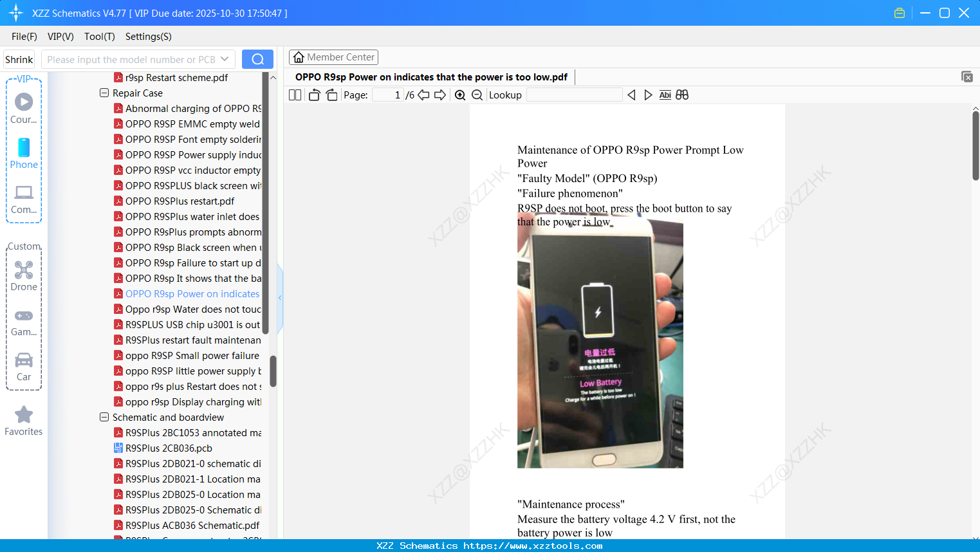Image resolution: width=980 pixels, height=552 pixels.
Task: Click the Abi text option icon
Action: coord(665,95)
